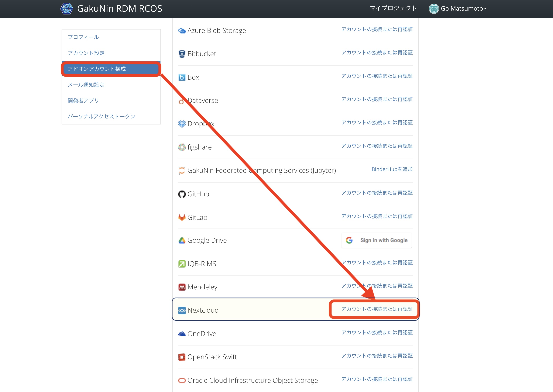Click the GakuNin RDM logo icon
This screenshot has height=392, width=553.
67,9
